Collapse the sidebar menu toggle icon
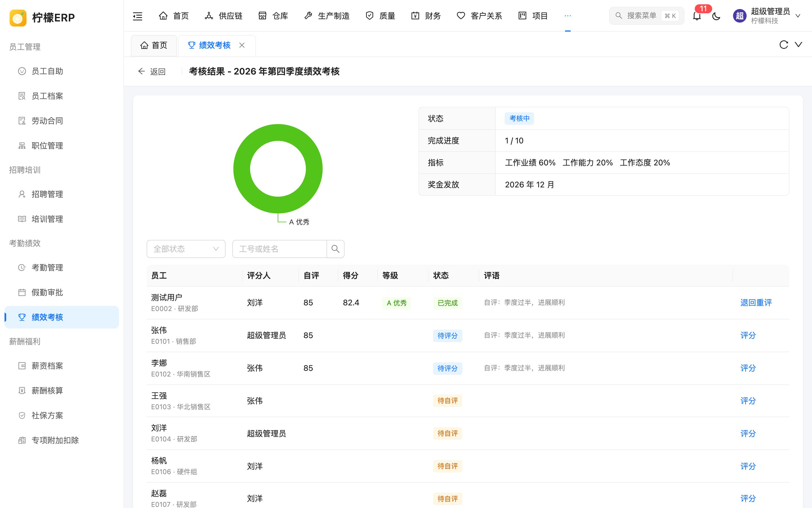The image size is (812, 508). pyautogui.click(x=138, y=16)
